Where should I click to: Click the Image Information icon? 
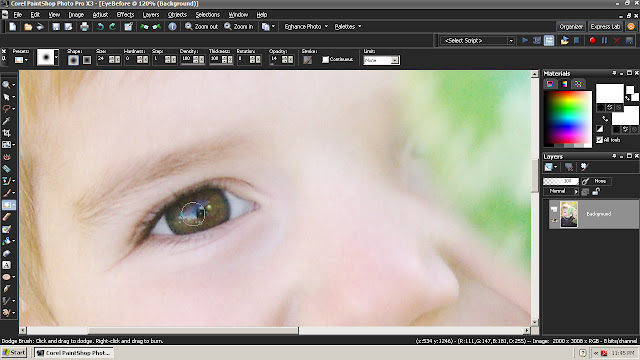click(173, 27)
